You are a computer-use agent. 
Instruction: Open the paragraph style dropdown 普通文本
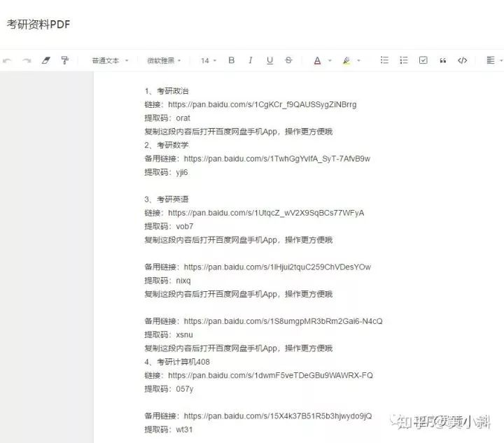pyautogui.click(x=111, y=60)
